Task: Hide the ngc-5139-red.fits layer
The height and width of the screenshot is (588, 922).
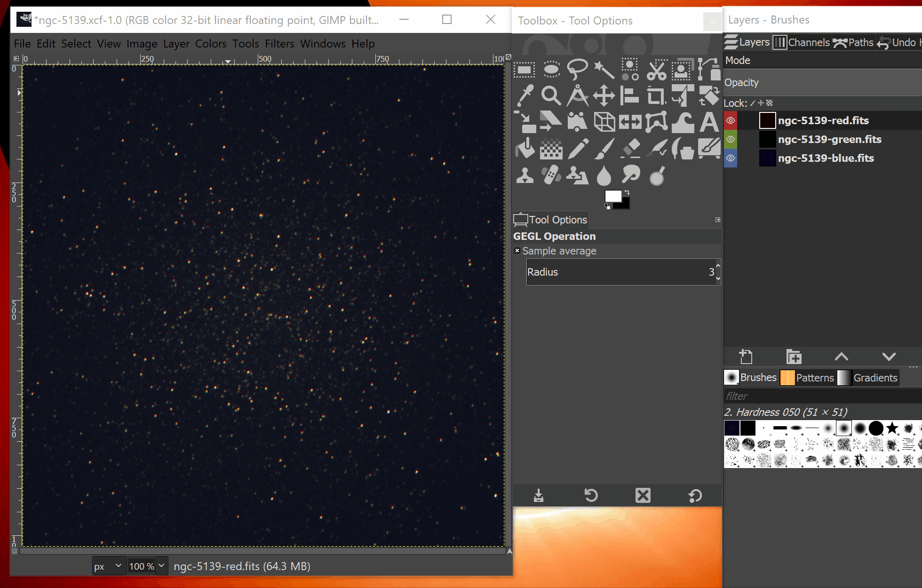Action: pos(731,120)
